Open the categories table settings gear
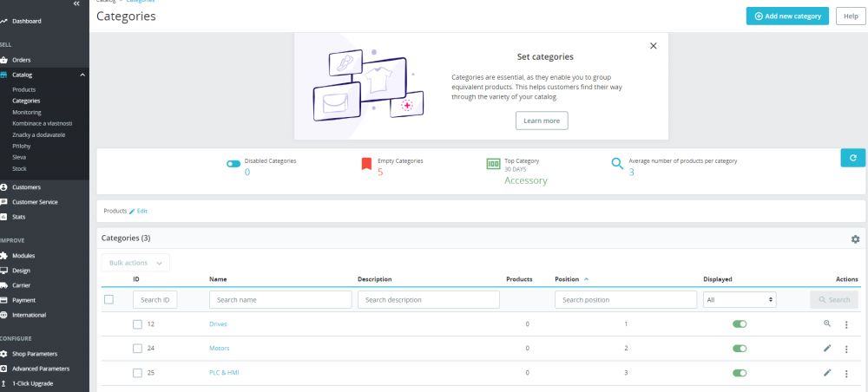 point(855,238)
